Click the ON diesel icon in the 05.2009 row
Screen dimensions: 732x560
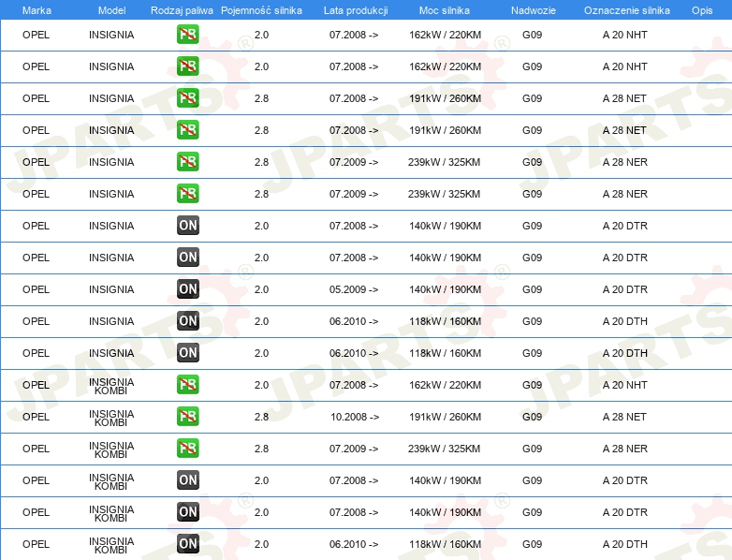188,289
